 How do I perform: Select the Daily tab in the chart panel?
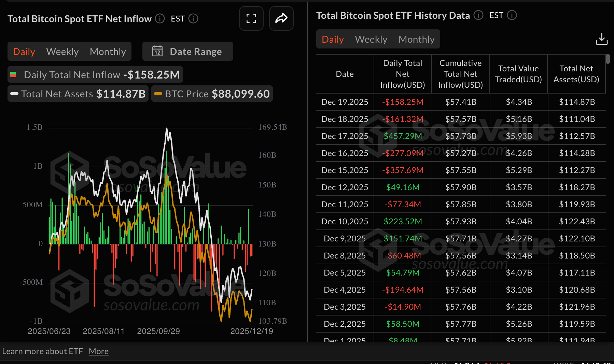[x=24, y=51]
